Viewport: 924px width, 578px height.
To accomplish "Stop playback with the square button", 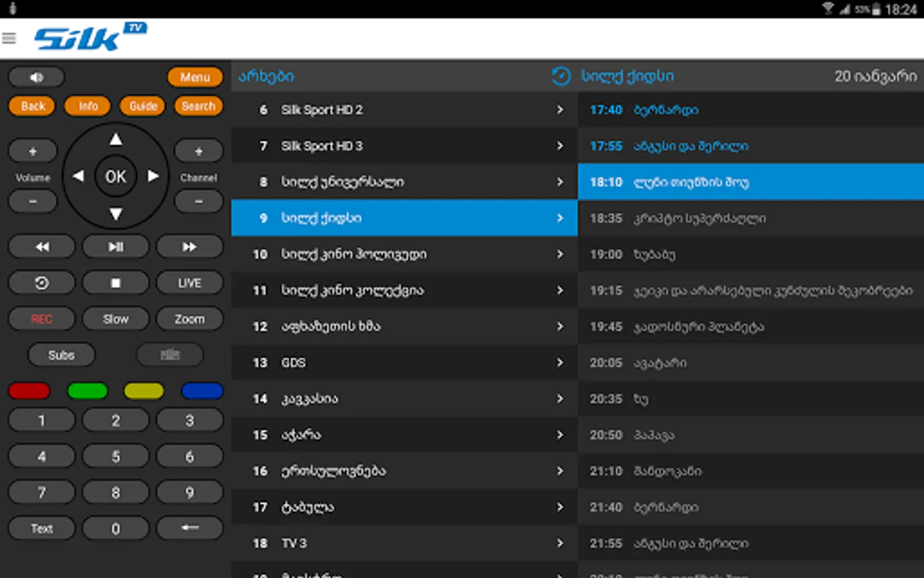I will tap(116, 283).
